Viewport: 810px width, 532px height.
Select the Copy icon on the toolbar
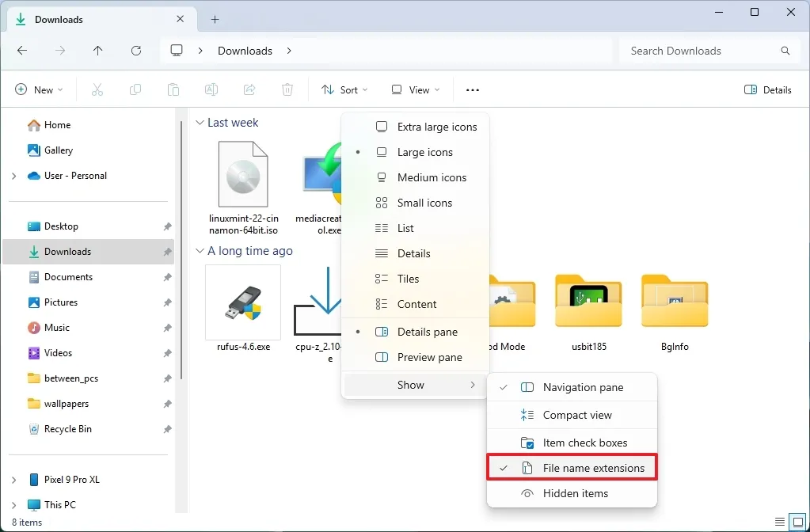[135, 89]
